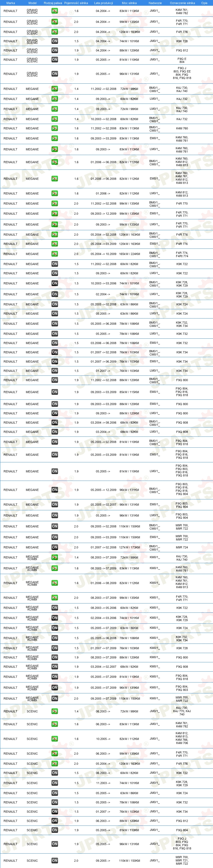Click the Lata produkcji column header

(104, 3)
